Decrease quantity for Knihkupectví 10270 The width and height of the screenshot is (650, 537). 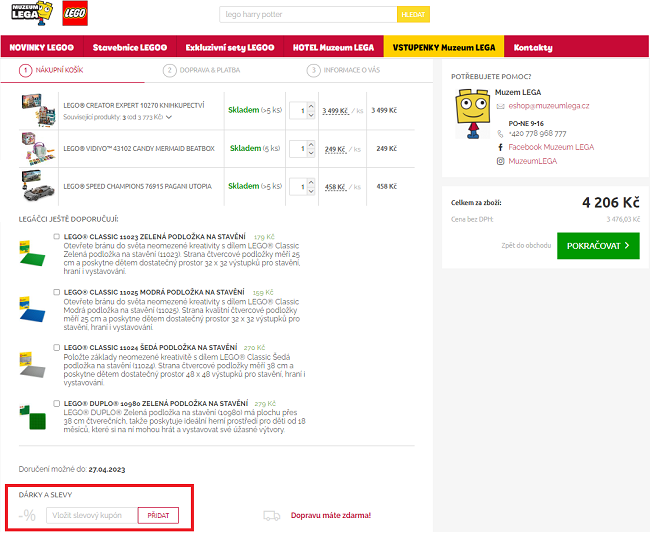coord(311,115)
